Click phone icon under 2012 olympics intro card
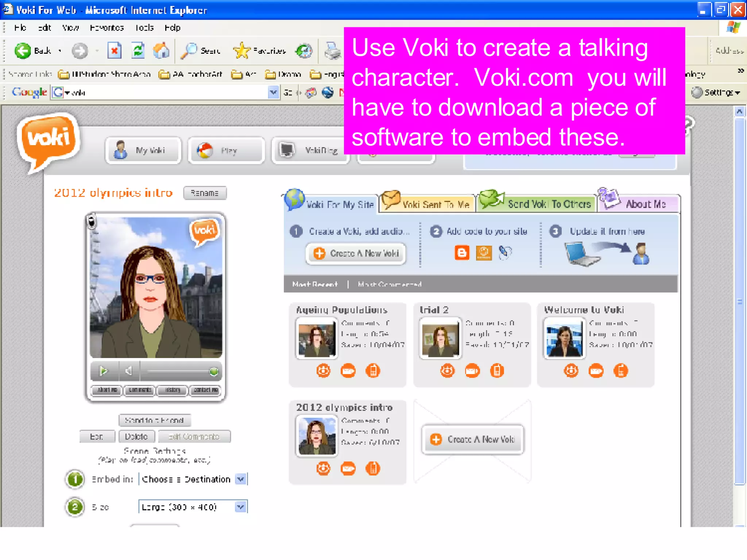 coord(373,468)
